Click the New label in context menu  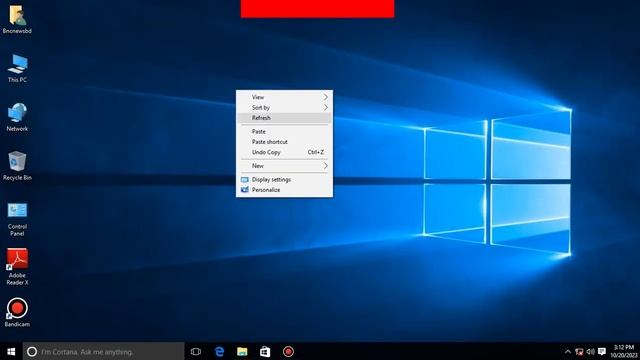click(x=258, y=166)
